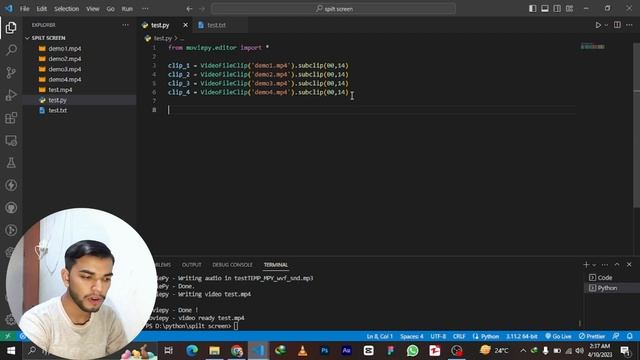Select demo2.mp4 in Explorer
This screenshot has height=360, width=640.
64,59
